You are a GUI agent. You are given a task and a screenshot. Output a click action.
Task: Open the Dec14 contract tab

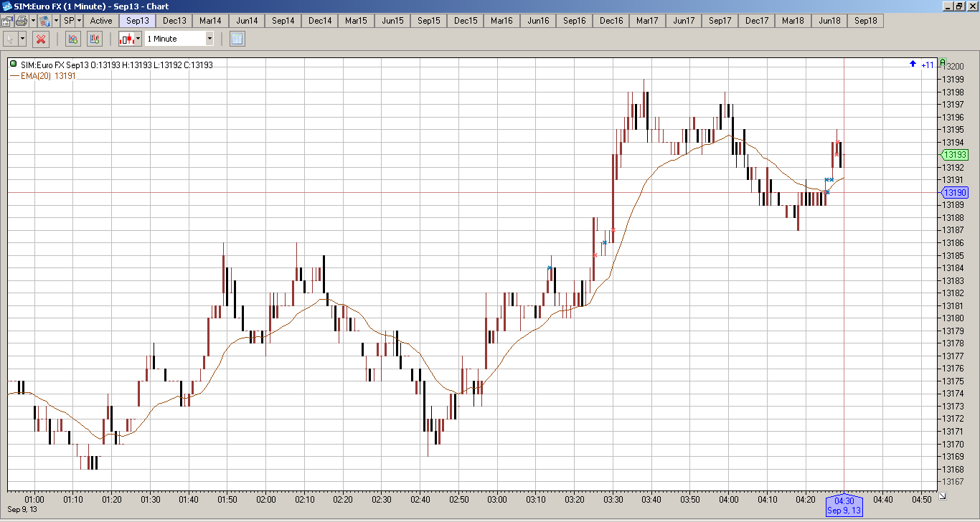pos(320,21)
